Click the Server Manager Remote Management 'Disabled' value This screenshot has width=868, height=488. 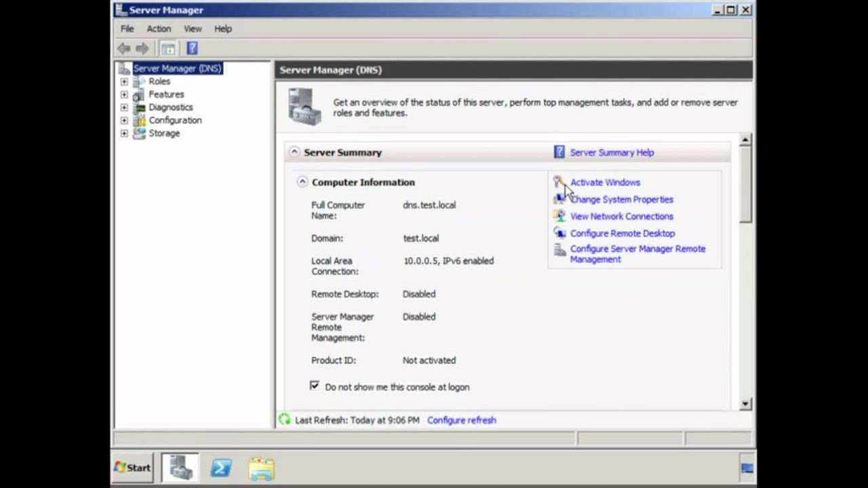tap(419, 317)
